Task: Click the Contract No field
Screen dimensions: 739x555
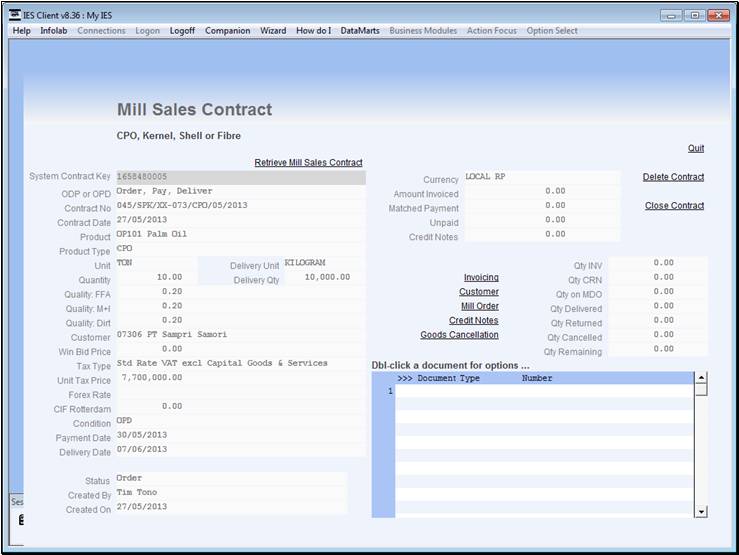Action: pos(240,205)
